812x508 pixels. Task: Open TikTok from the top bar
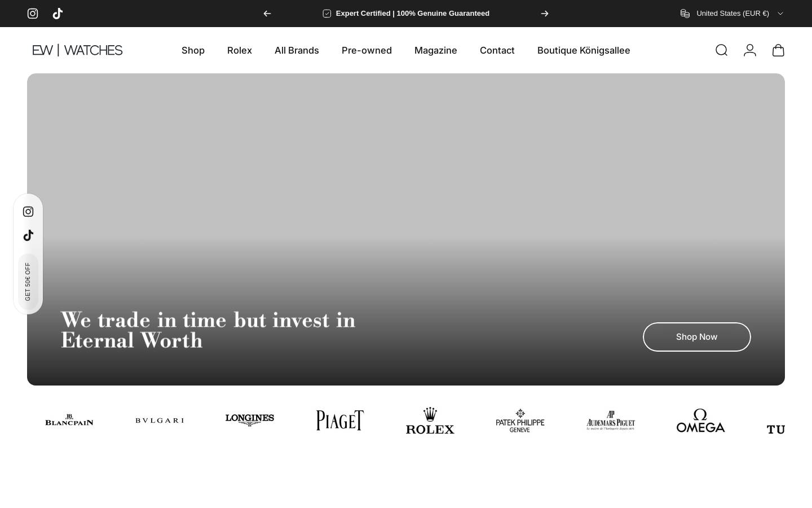click(x=58, y=14)
